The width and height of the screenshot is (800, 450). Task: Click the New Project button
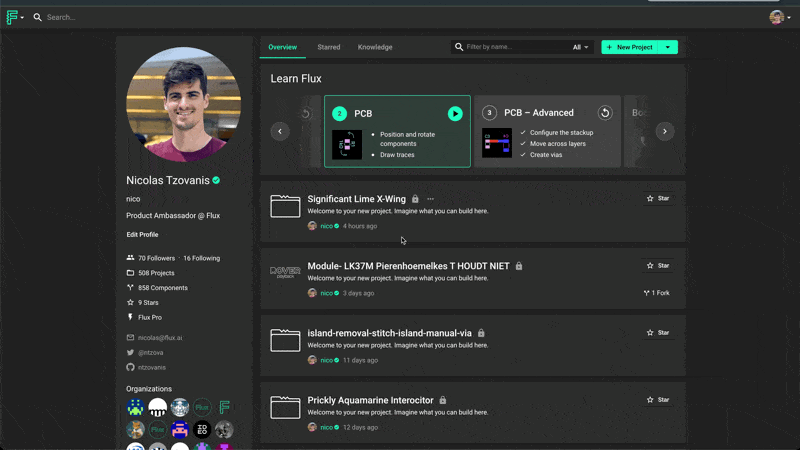[630, 47]
